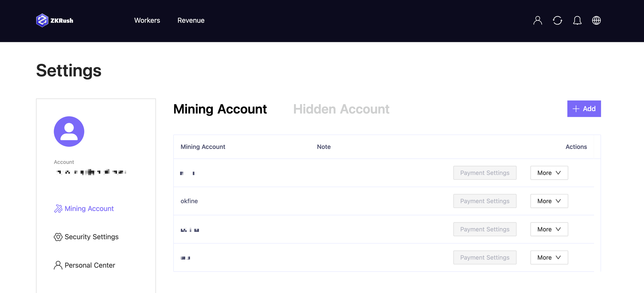Expand the More dropdown for okfine
The height and width of the screenshot is (293, 644).
[x=549, y=201]
